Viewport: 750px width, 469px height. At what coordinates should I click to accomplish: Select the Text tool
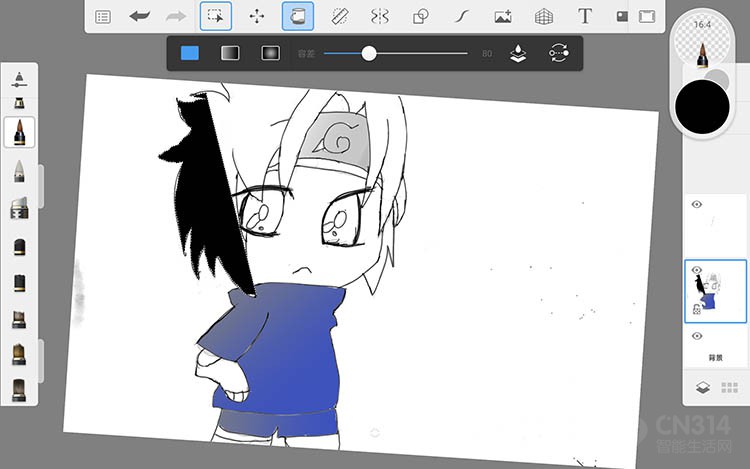point(585,16)
